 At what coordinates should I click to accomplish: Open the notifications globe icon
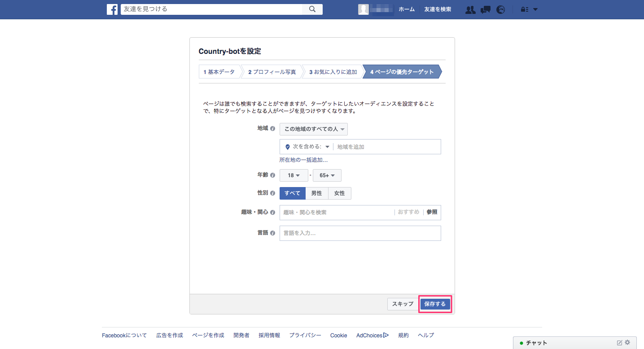pos(501,9)
